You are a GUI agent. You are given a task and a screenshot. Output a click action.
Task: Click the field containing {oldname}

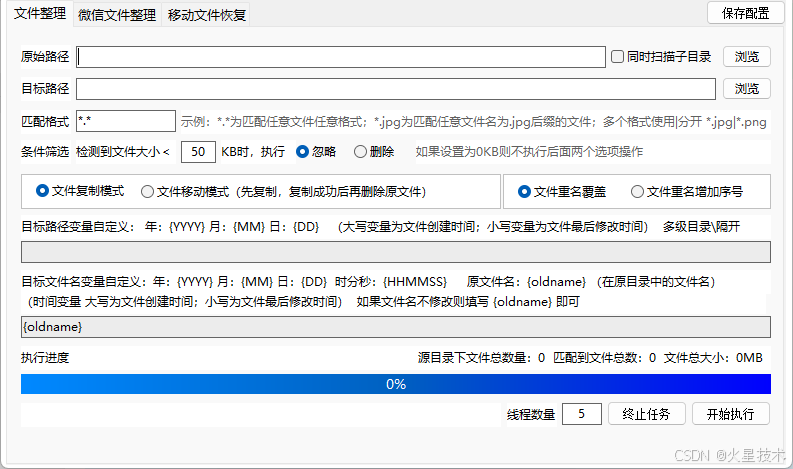[x=396, y=327]
